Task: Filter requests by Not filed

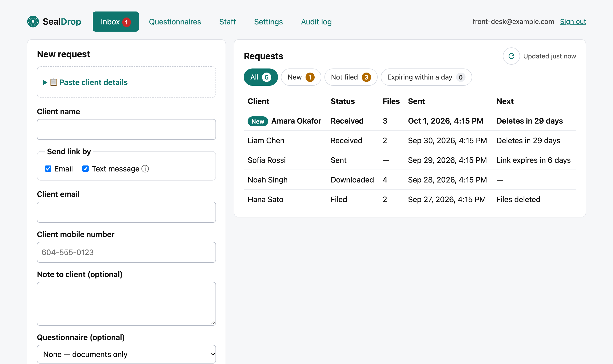Action: [351, 77]
